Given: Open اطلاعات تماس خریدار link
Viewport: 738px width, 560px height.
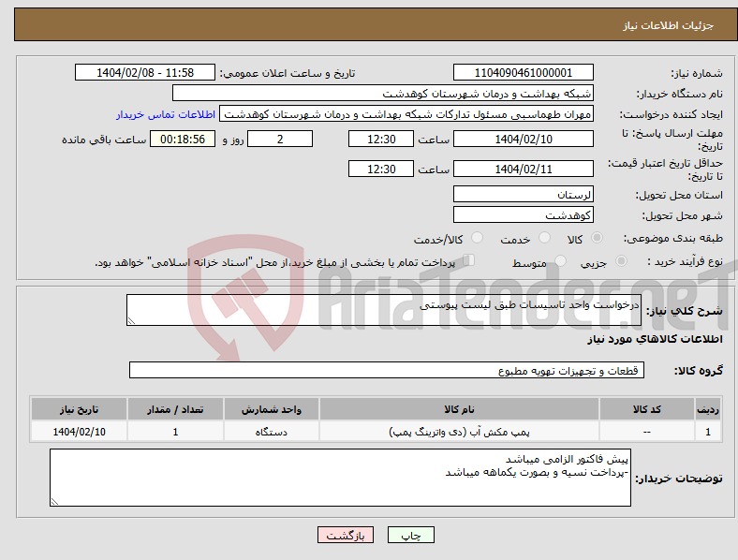Looking at the screenshot, I should click(166, 114).
